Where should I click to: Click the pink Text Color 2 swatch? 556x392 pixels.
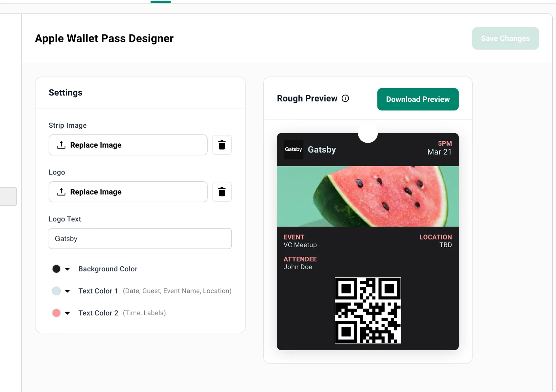click(57, 313)
